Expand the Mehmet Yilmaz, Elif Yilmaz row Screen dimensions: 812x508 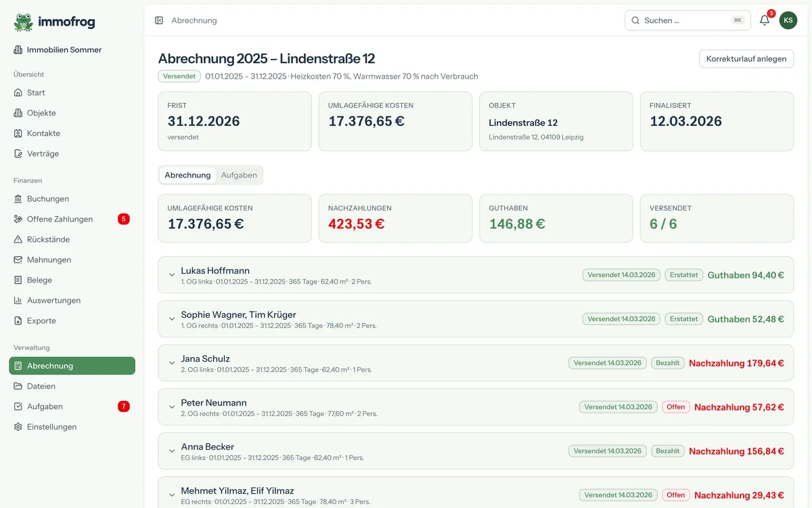coord(476,492)
